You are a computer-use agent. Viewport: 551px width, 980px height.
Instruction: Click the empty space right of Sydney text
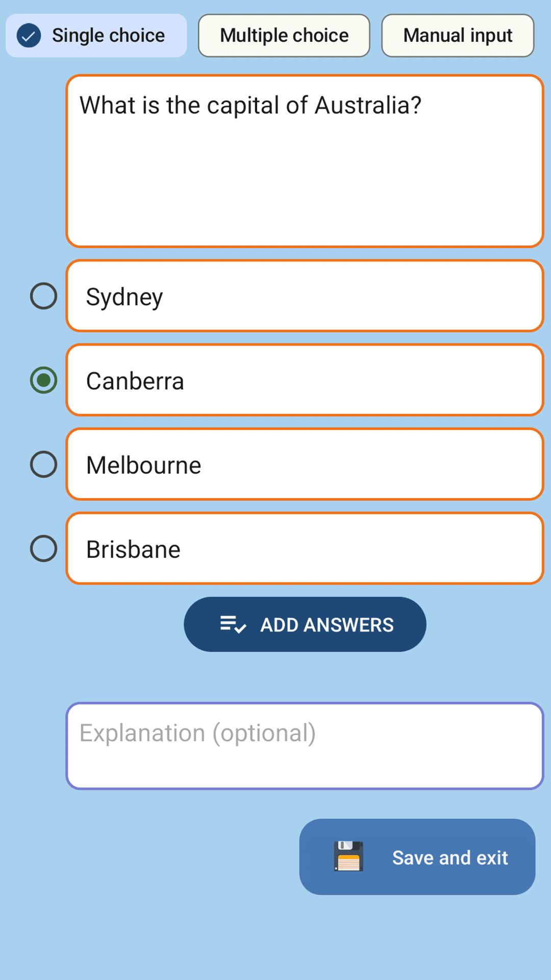click(x=357, y=296)
